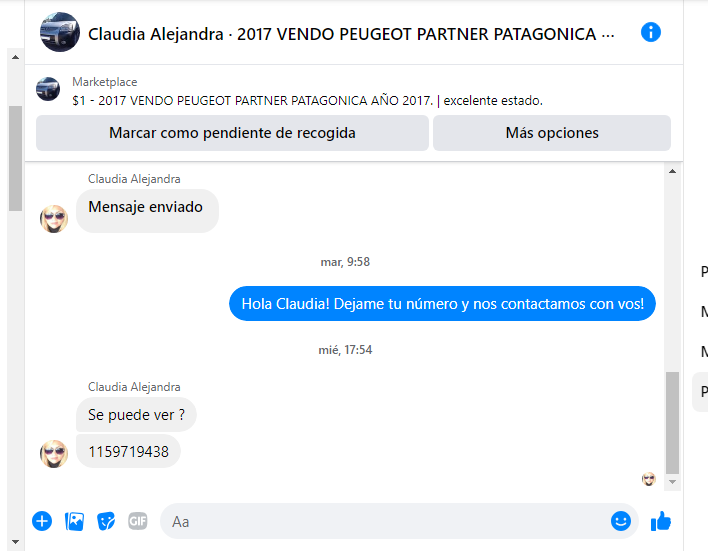Viewport: 708px width, 551px height.
Task: Click Marcar como pendiente de recogida
Action: [x=232, y=133]
